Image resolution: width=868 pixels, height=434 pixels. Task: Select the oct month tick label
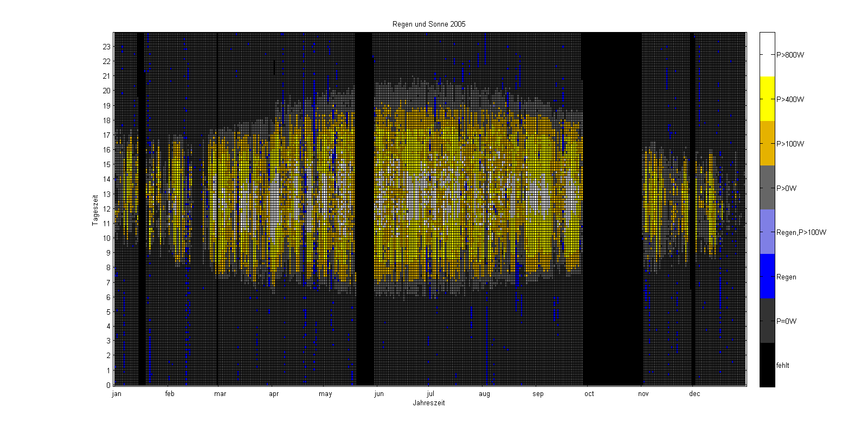click(x=589, y=394)
